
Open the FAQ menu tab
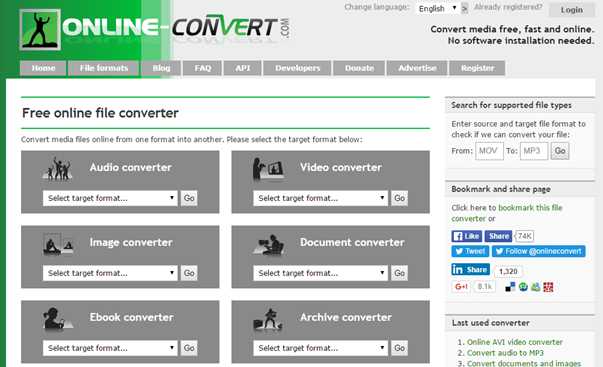tap(203, 68)
